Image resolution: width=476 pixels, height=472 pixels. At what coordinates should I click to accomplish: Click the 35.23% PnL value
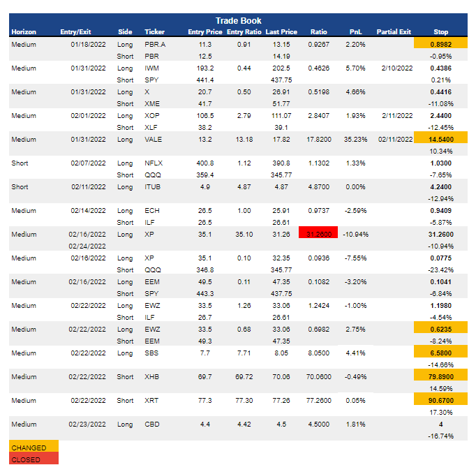[x=356, y=139]
